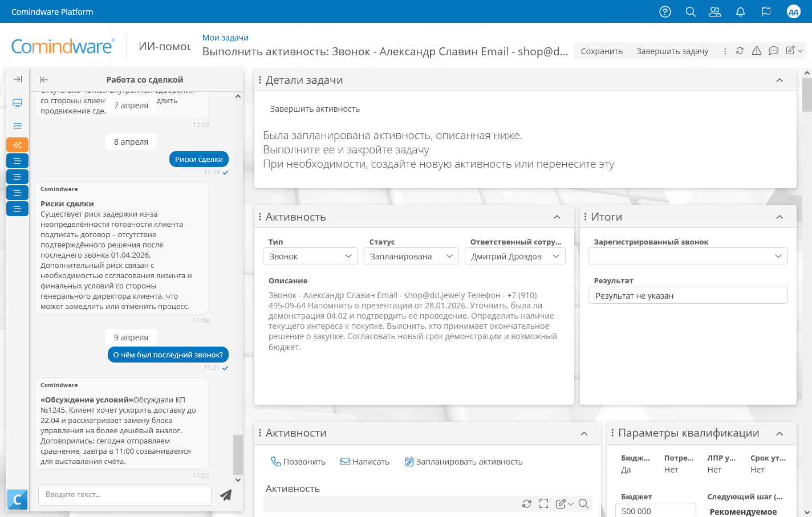Click the refresh icon in task toolbar
812x517 pixels.
(x=740, y=51)
